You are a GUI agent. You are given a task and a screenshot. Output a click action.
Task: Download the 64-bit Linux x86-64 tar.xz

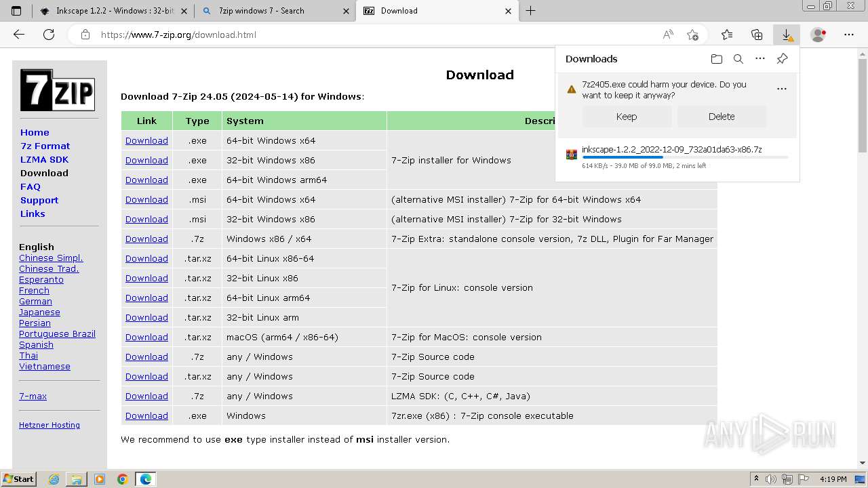pyautogui.click(x=146, y=258)
